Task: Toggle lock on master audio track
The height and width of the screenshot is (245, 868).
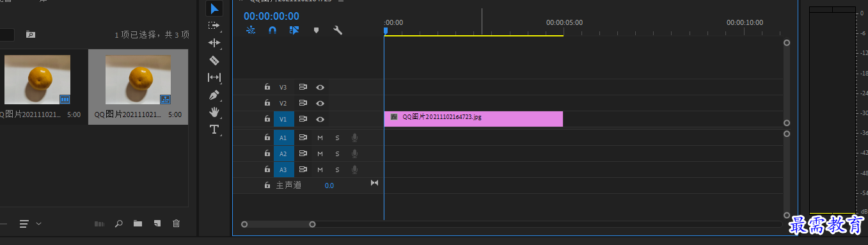Action: 267,186
